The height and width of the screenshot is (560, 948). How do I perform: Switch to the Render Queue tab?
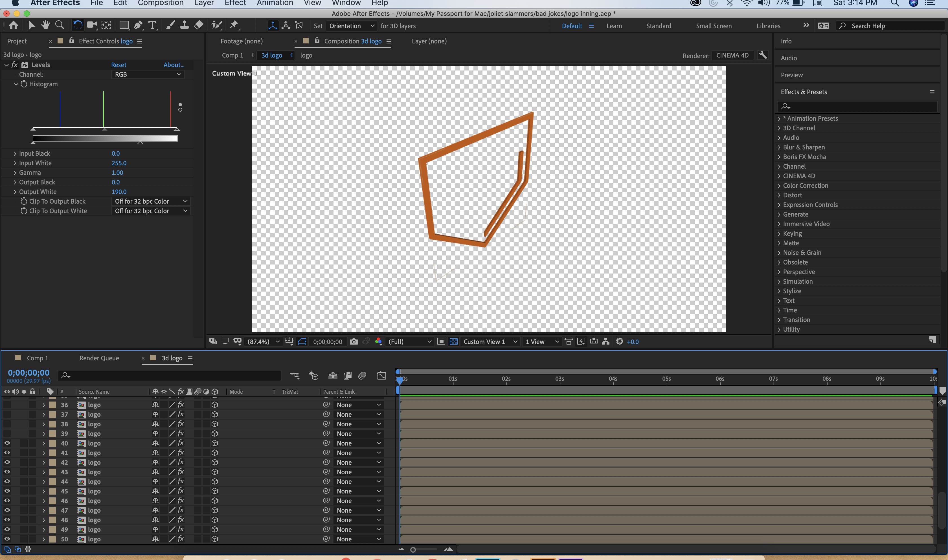click(99, 358)
